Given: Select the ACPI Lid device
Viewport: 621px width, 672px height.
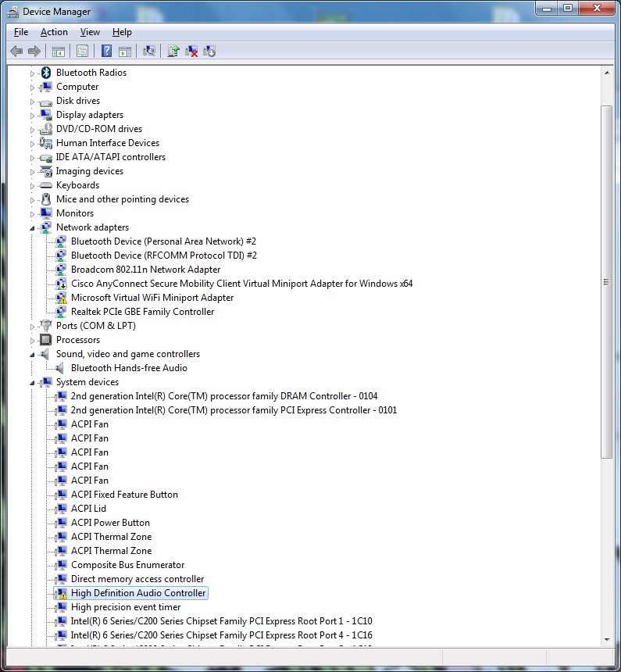Looking at the screenshot, I should pos(89,508).
